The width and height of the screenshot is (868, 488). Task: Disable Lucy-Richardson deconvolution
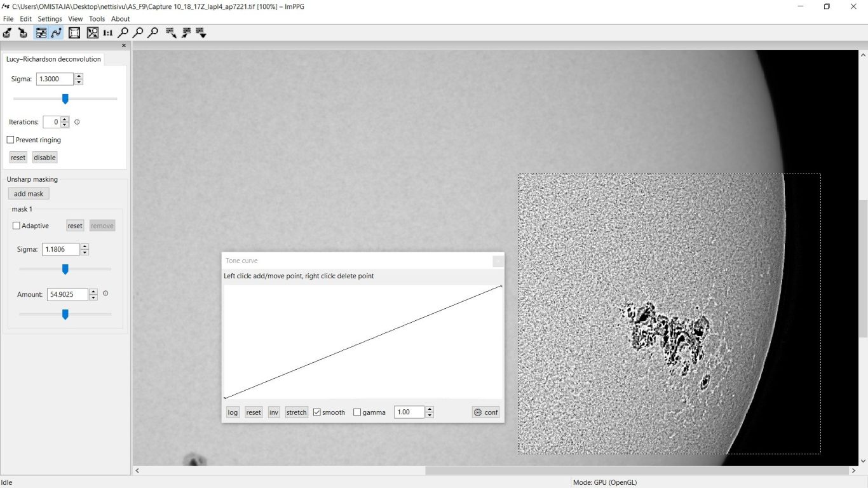(x=44, y=158)
